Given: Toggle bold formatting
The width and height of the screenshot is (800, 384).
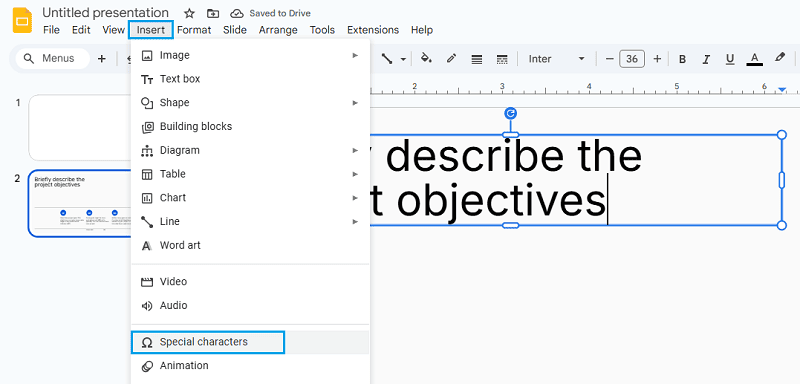Looking at the screenshot, I should click(x=682, y=59).
